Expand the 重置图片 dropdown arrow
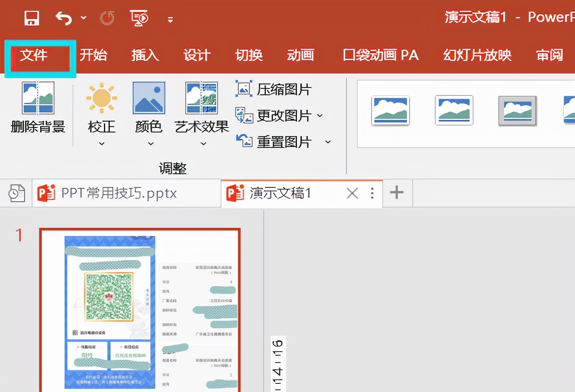 328,142
